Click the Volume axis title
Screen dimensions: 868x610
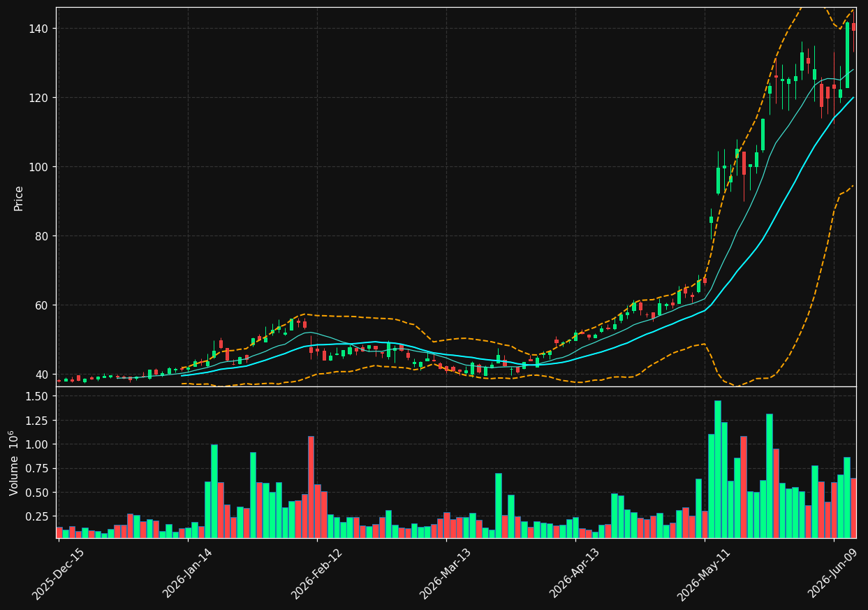click(x=15, y=463)
